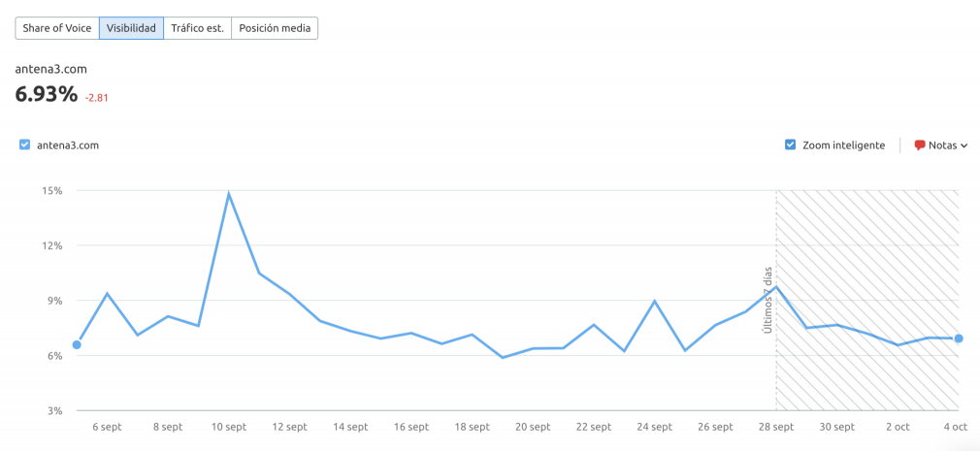Viewport: 980px width, 451px height.
Task: Click the Zoom inteligente label text
Action: tap(843, 145)
